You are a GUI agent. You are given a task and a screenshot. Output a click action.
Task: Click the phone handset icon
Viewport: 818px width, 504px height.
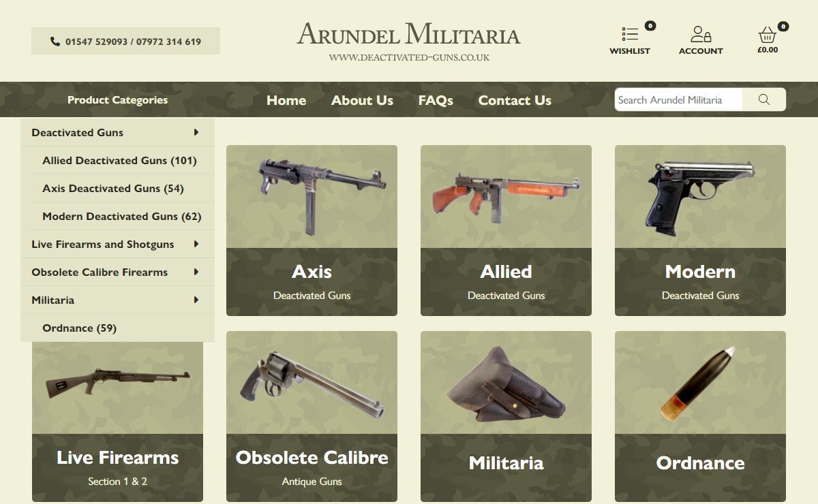point(55,42)
